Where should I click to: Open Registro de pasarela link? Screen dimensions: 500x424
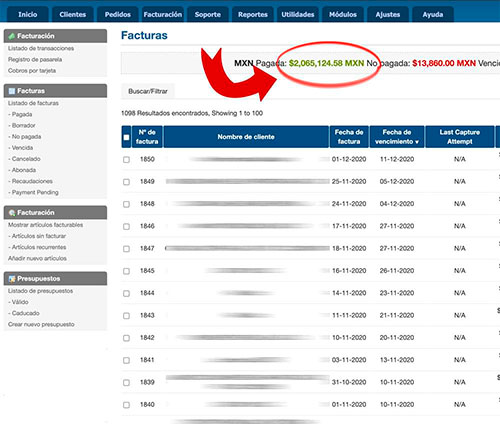click(35, 59)
